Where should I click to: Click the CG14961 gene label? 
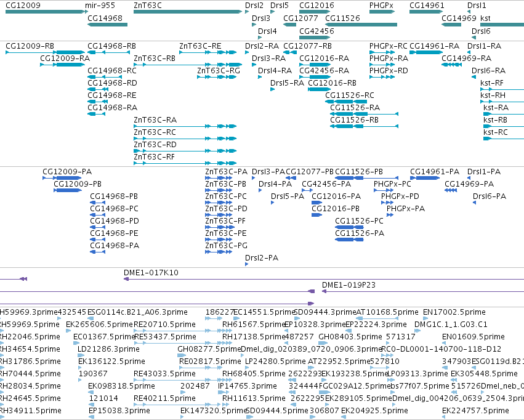click(x=427, y=6)
